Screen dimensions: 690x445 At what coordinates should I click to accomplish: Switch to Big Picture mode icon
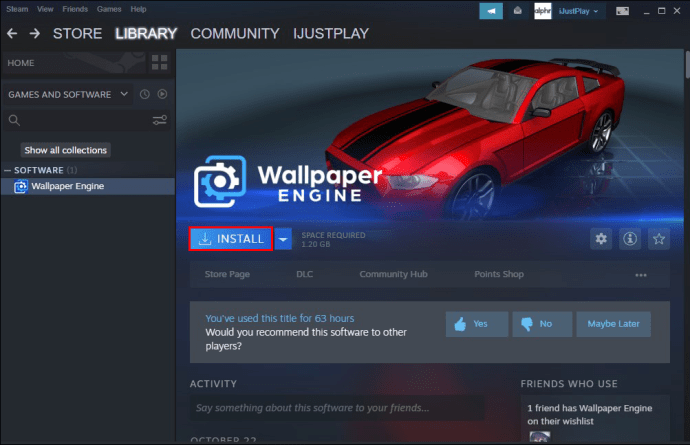[622, 11]
